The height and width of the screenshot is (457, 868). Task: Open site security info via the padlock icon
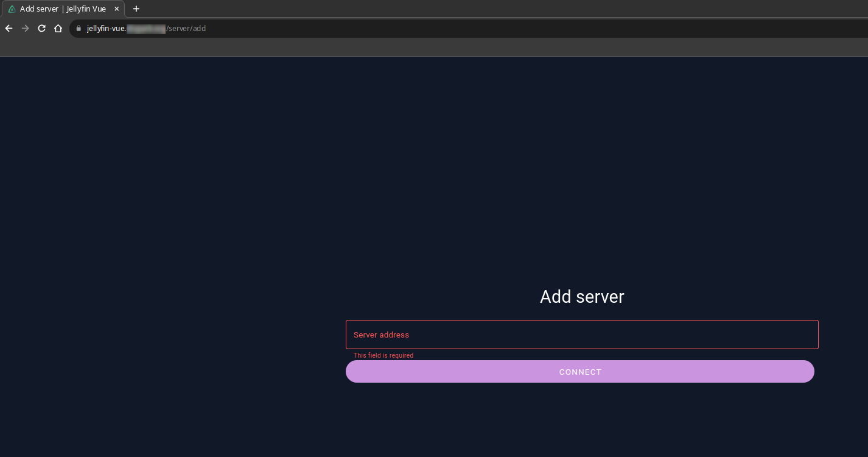(78, 28)
